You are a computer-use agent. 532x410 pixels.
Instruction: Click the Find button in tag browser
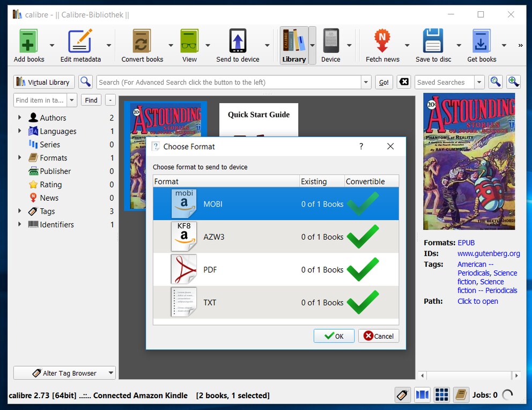[x=91, y=100]
